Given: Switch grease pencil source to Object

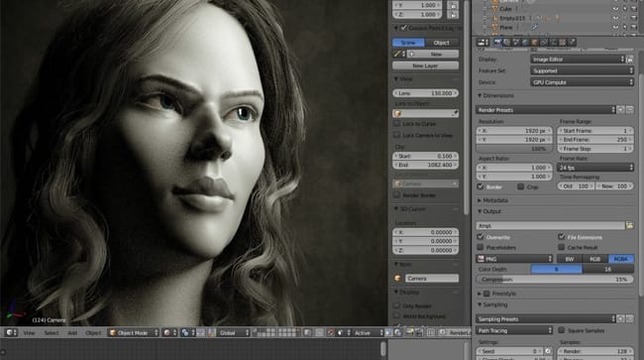Looking at the screenshot, I should [442, 43].
